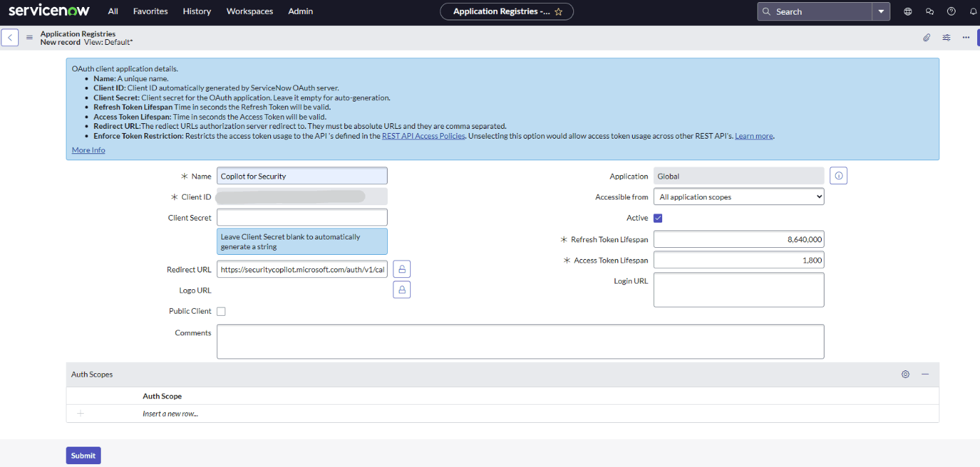Image resolution: width=980 pixels, height=467 pixels.
Task: Click the magnifier search icon
Action: tap(766, 12)
